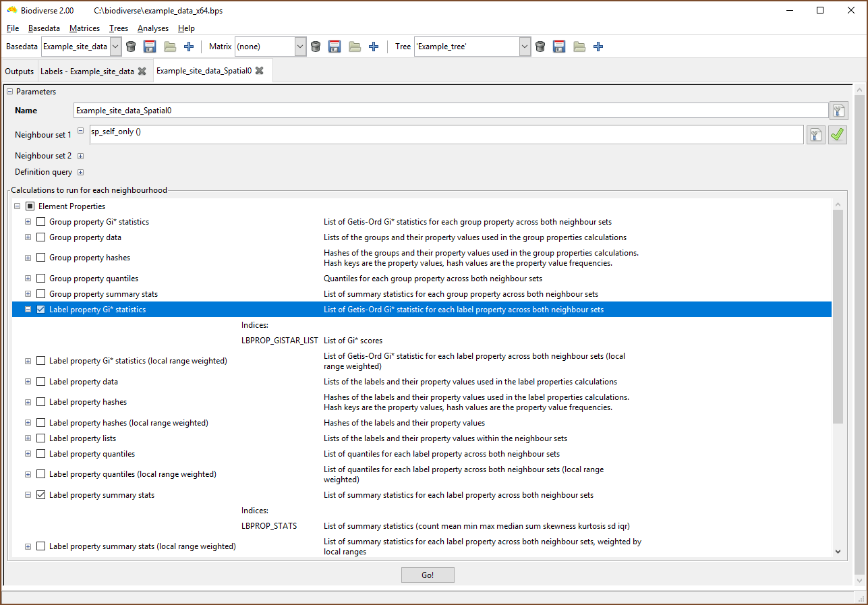The image size is (868, 605).
Task: Disable the Label property summary stats calculation
Action: [40, 494]
